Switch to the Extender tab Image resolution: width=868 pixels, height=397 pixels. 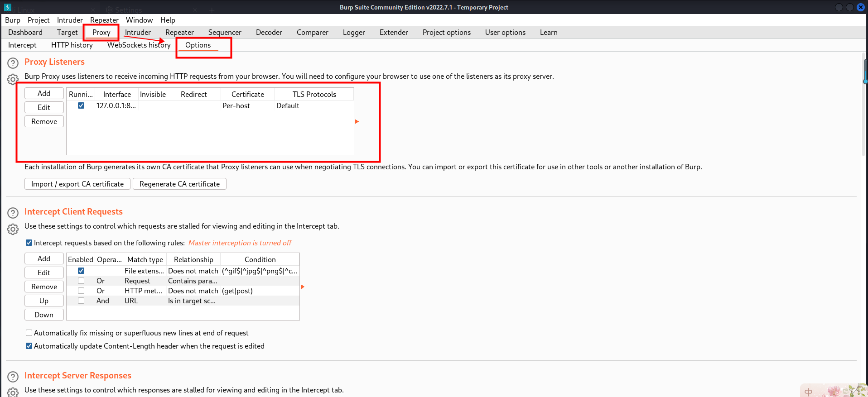pyautogui.click(x=394, y=32)
